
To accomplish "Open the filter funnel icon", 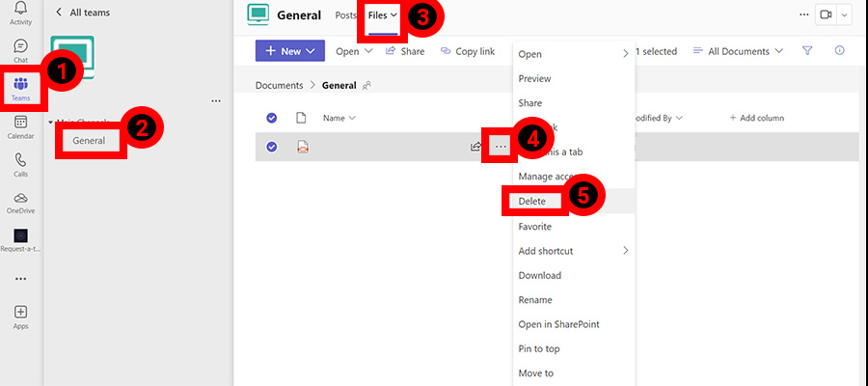I will coord(807,51).
